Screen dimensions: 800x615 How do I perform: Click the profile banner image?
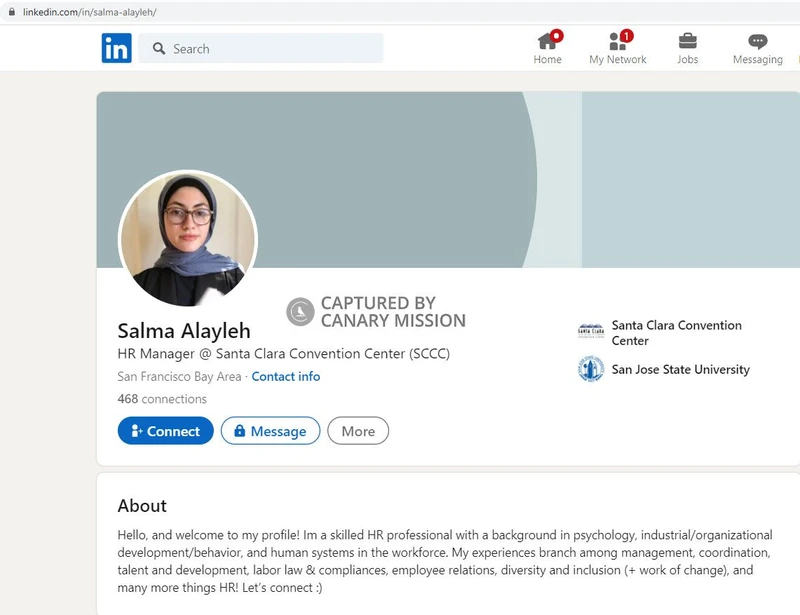click(x=448, y=180)
